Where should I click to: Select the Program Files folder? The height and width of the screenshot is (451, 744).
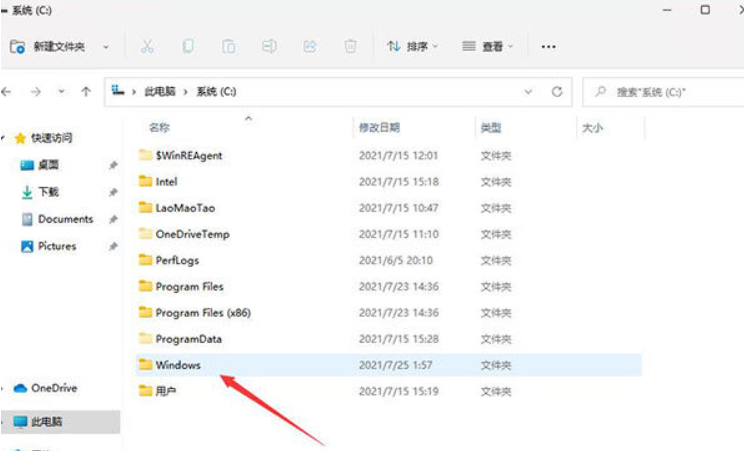pyautogui.click(x=389, y=286)
